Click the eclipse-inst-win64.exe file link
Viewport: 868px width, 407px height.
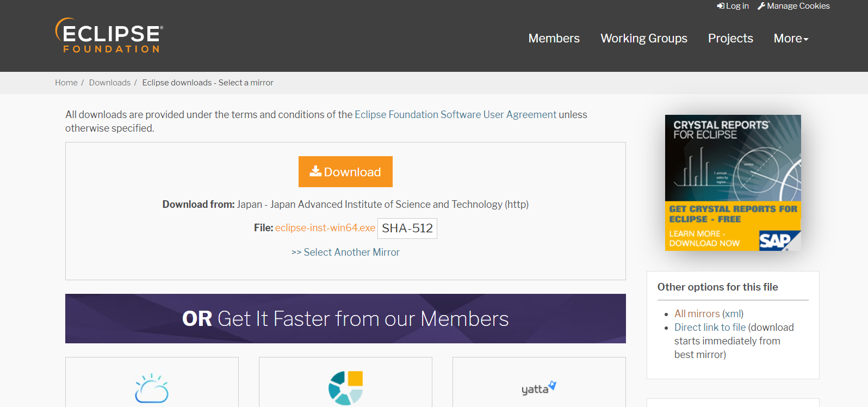tap(325, 228)
